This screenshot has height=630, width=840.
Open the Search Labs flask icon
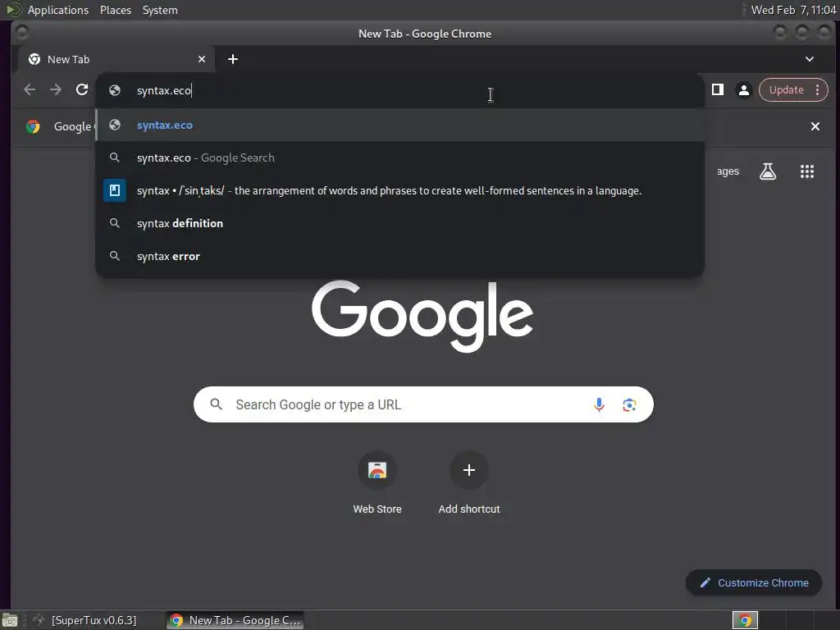click(768, 171)
